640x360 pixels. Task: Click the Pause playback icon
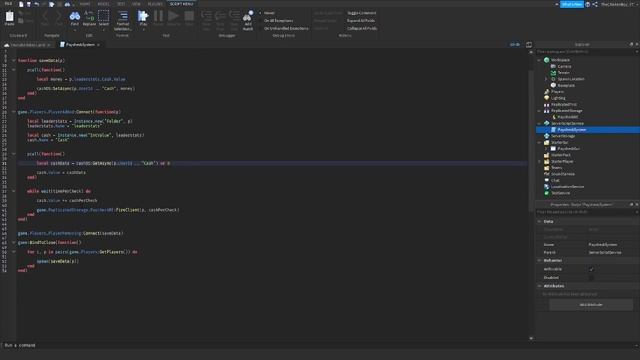tap(158, 16)
